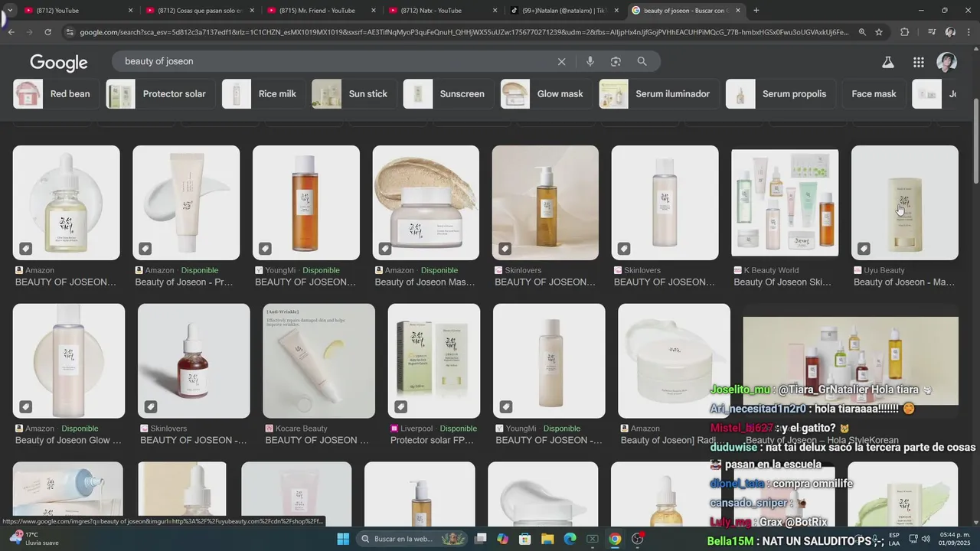Open Google Lens image search icon
This screenshot has width=980, height=551.
616,61
